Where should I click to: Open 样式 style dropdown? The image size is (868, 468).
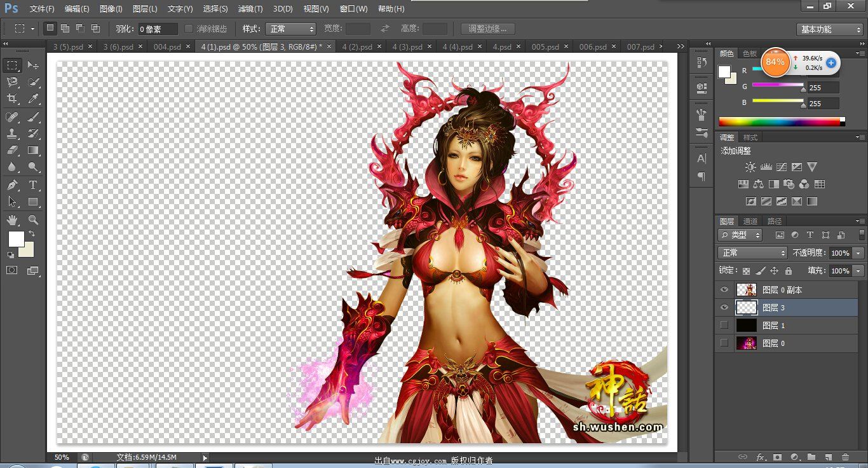(290, 29)
